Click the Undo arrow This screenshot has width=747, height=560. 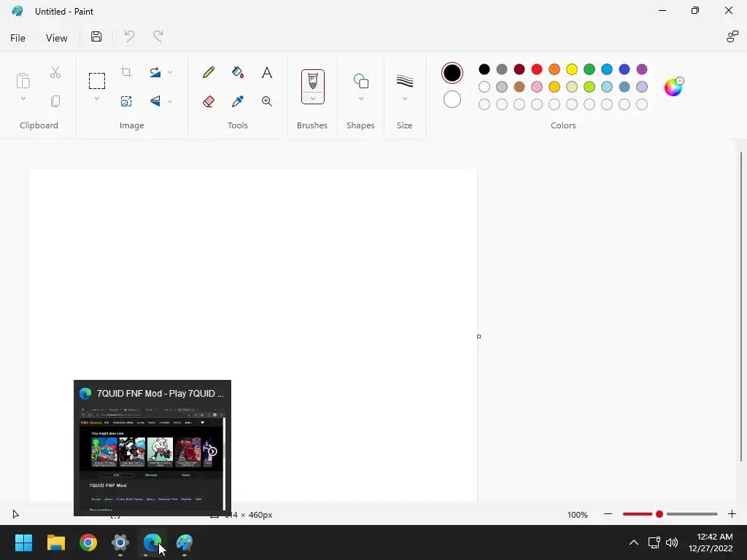[x=129, y=36]
